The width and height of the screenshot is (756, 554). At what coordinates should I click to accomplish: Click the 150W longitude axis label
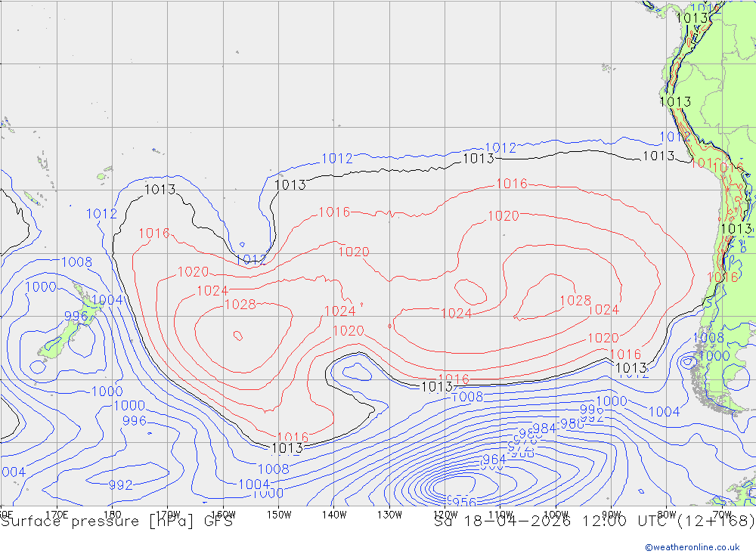coord(279,515)
